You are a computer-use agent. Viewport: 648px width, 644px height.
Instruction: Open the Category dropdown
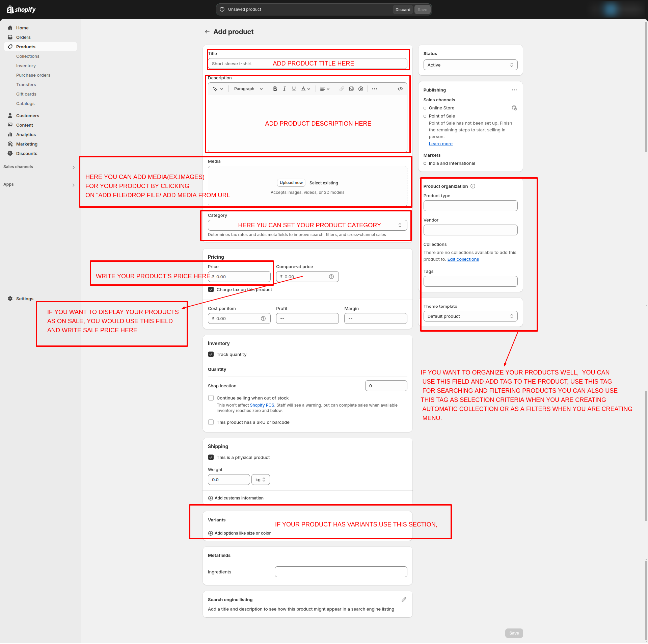pyautogui.click(x=307, y=225)
